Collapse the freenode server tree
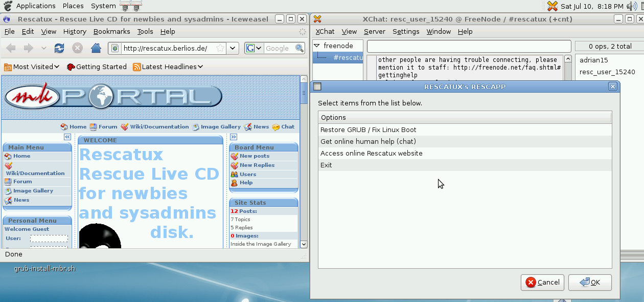 click(x=317, y=46)
